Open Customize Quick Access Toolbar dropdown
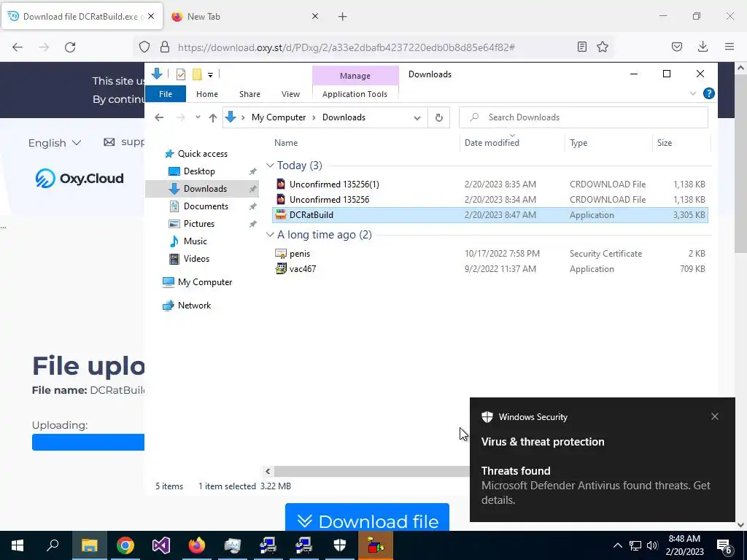This screenshot has height=560, width=747. pyautogui.click(x=210, y=75)
